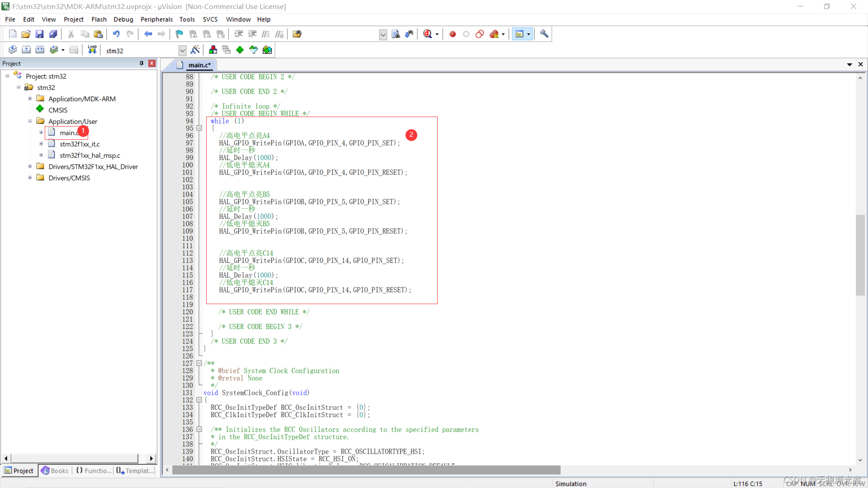The width and height of the screenshot is (868, 488).
Task: Collapse SystemClock_Config function fold at line 132
Action: click(199, 400)
